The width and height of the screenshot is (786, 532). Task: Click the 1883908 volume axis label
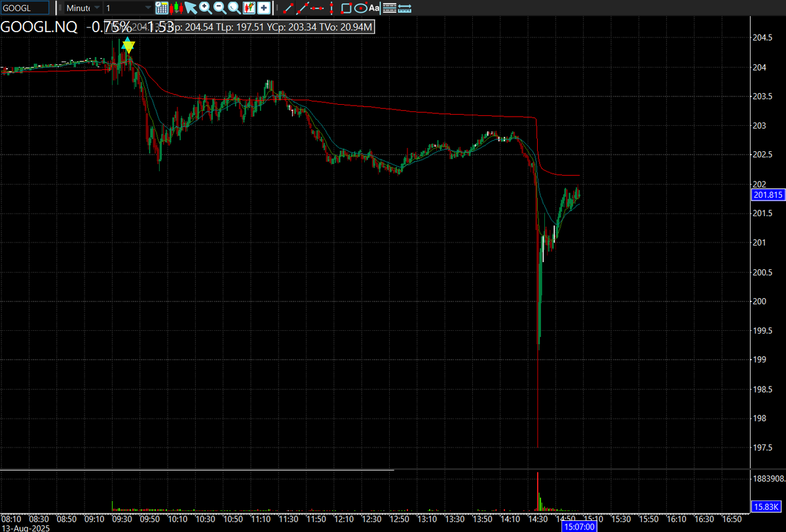tap(769, 478)
